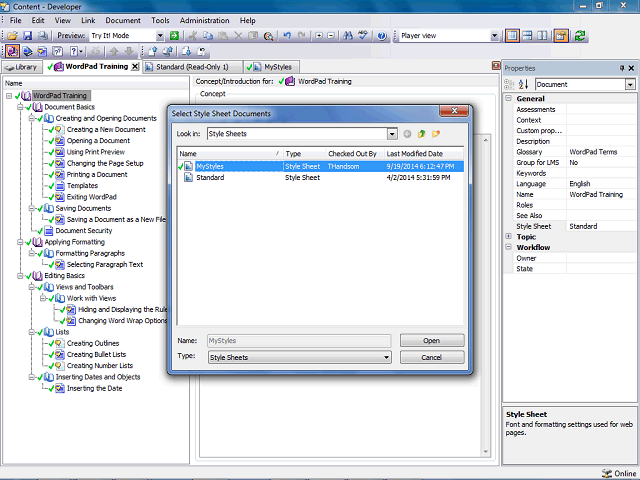Select Inserting the Date topic
640x480 pixels.
coord(94,388)
